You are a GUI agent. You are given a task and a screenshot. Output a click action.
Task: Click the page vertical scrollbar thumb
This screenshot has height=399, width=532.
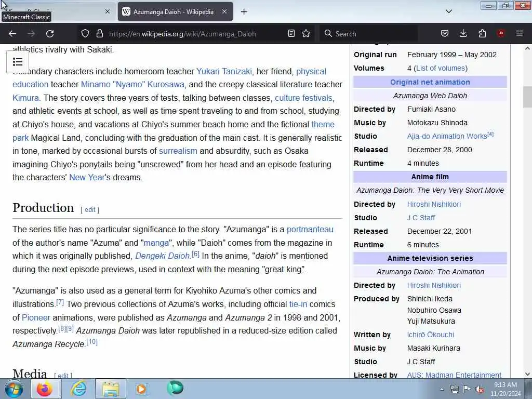click(527, 97)
